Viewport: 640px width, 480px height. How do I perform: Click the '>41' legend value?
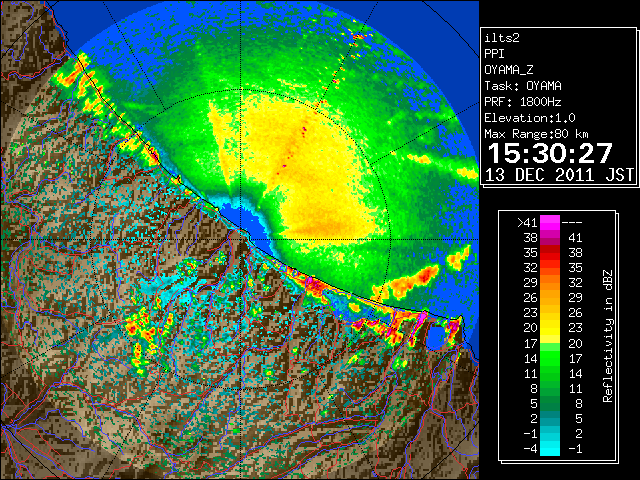(x=527, y=222)
